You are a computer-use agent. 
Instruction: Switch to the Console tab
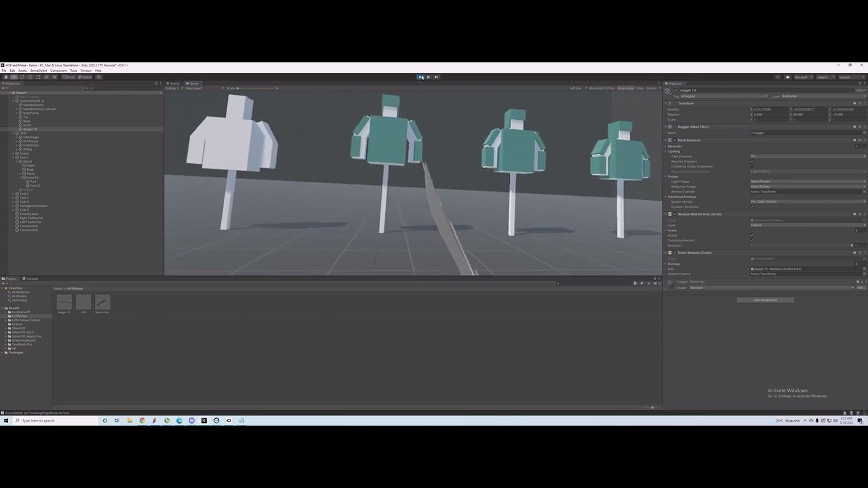(x=31, y=279)
